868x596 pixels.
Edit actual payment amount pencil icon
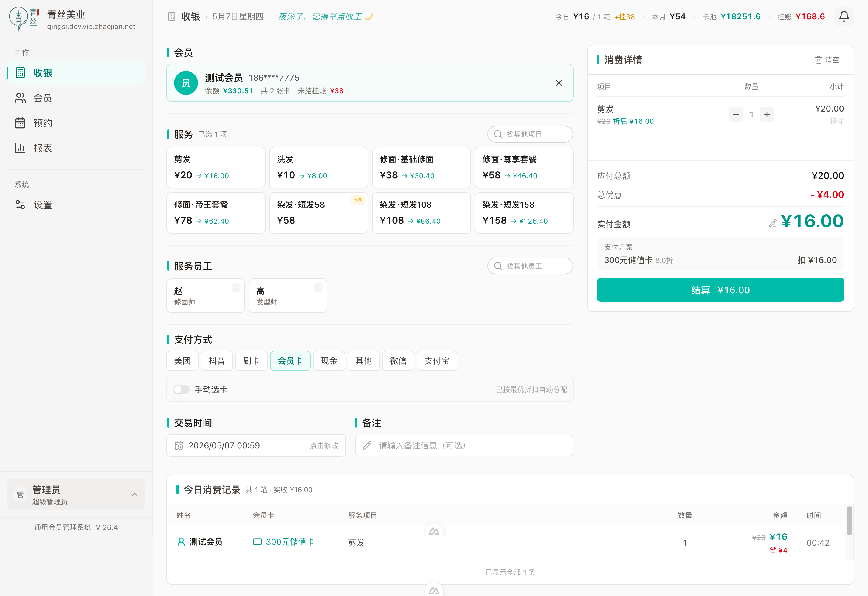coord(773,223)
